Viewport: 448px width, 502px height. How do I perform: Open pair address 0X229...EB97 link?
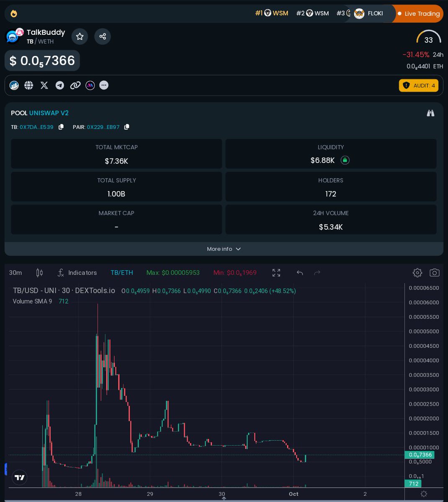tap(103, 127)
